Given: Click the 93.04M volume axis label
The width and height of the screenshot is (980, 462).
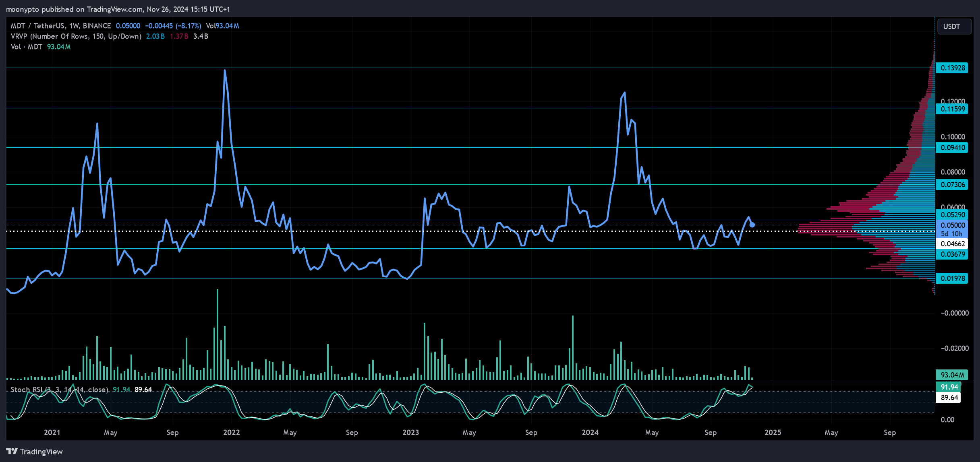Looking at the screenshot, I should click(x=952, y=375).
